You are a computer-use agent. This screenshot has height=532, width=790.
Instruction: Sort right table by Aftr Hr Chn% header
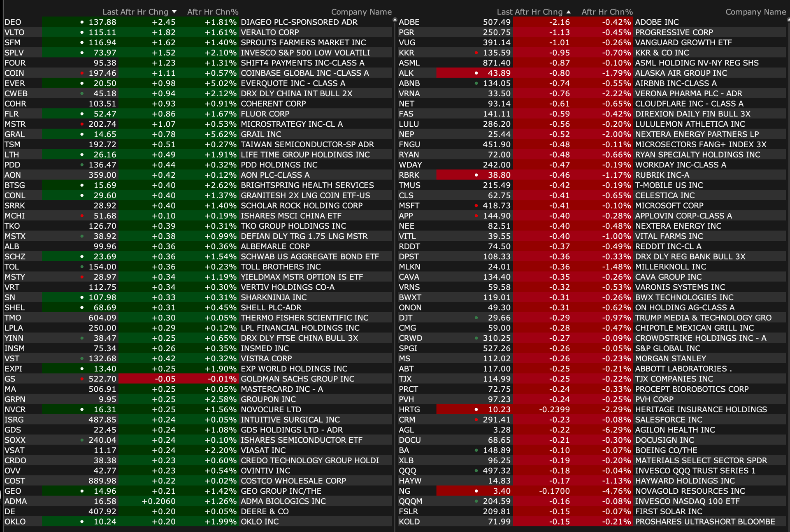(607, 12)
